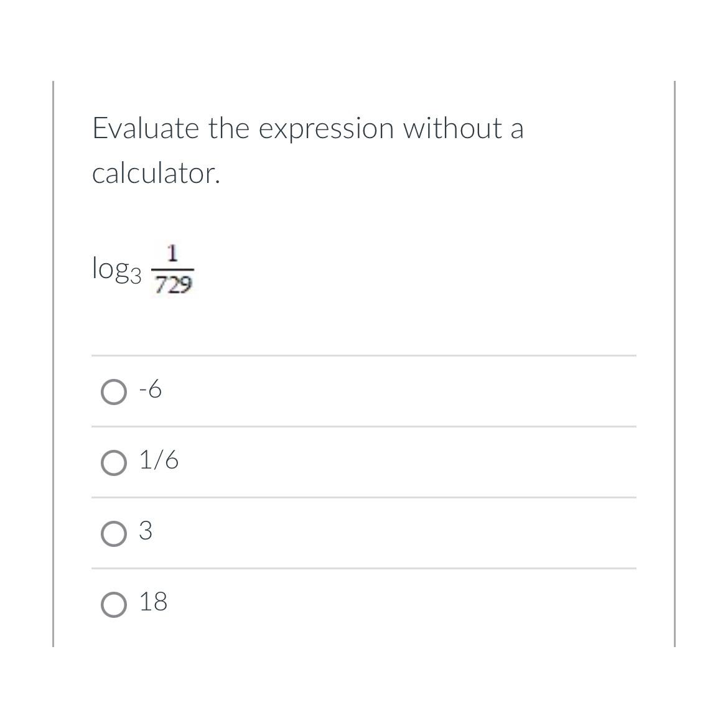Click the -6 answer label text
The height and width of the screenshot is (728, 728).
pyautogui.click(x=149, y=390)
